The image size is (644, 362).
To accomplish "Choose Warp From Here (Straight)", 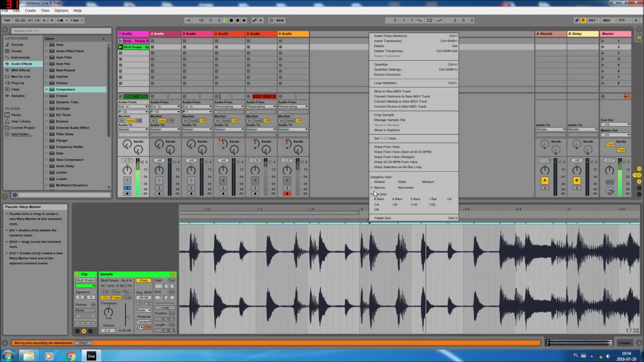I will click(x=394, y=157).
